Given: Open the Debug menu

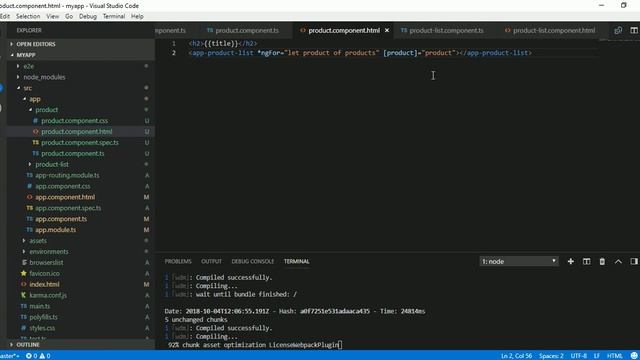Looking at the screenshot, I should click(88, 16).
